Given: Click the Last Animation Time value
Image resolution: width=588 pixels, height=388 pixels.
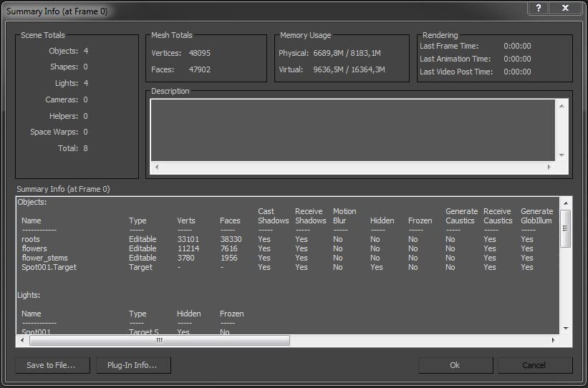Looking at the screenshot, I should click(517, 59).
